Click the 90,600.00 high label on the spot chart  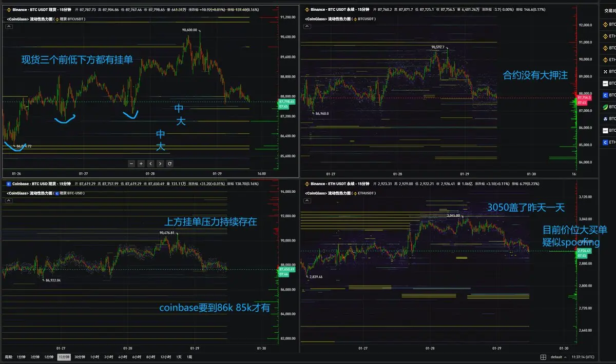click(189, 30)
